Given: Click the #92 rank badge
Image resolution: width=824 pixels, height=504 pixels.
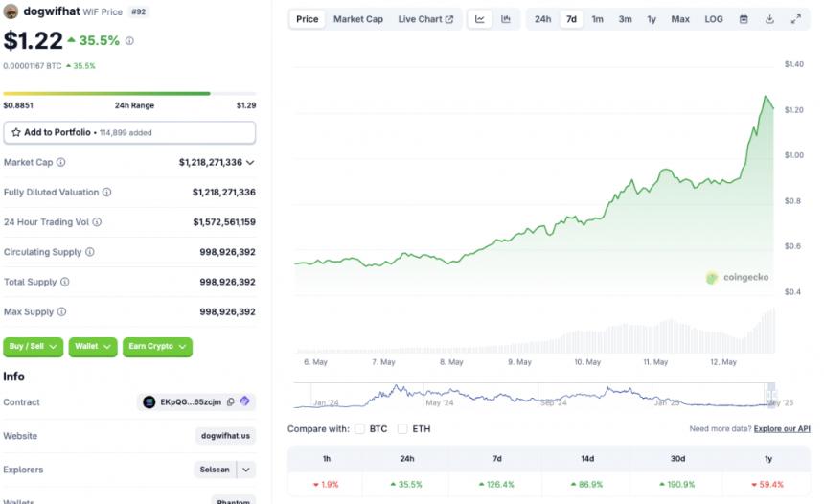Looking at the screenshot, I should [x=138, y=11].
